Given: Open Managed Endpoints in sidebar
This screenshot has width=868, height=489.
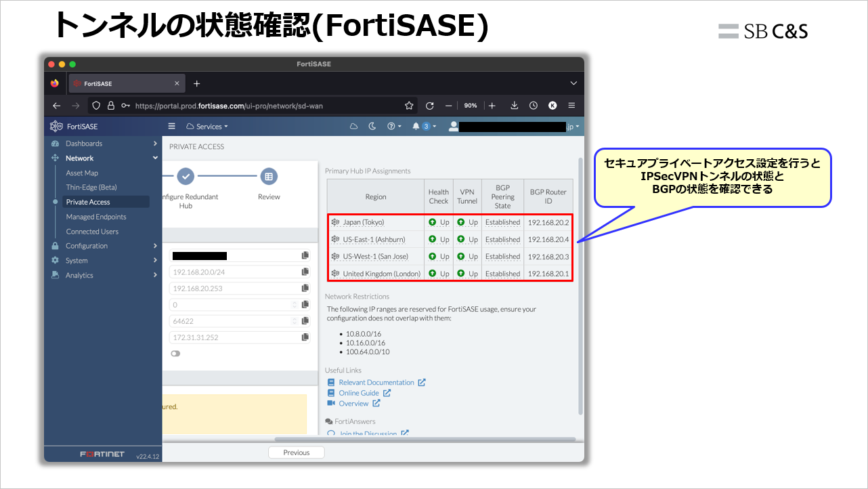Looking at the screenshot, I should point(96,217).
